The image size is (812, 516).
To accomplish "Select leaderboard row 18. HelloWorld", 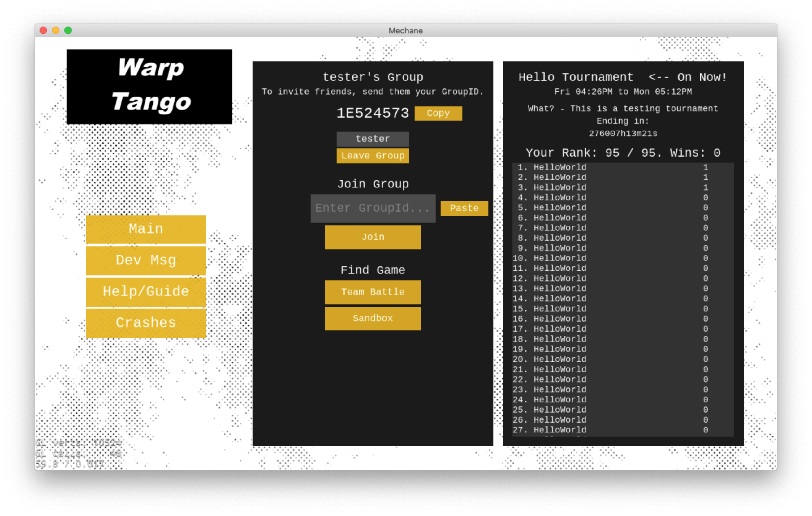I will (623, 339).
